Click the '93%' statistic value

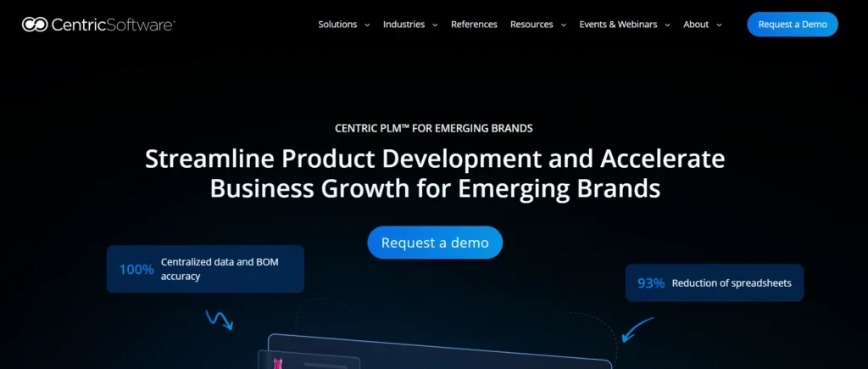650,283
